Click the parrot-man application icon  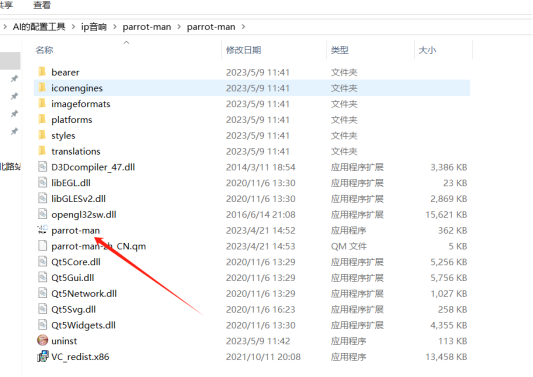pos(42,230)
